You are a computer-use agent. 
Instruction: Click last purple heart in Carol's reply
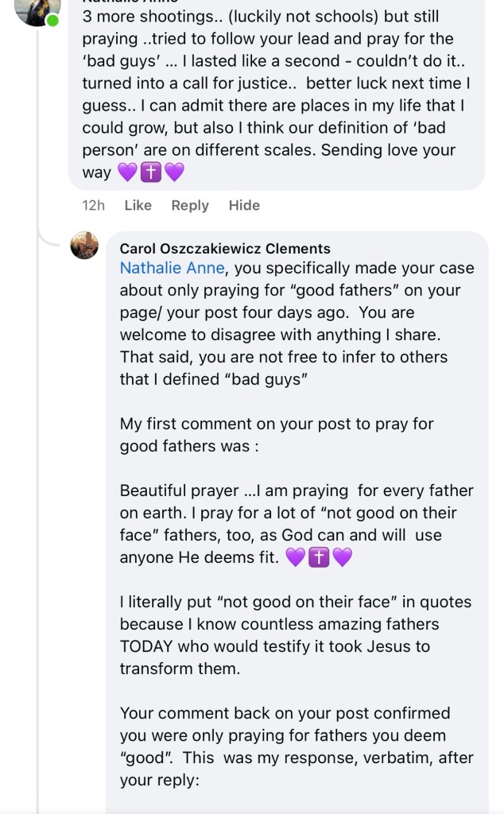click(x=342, y=558)
